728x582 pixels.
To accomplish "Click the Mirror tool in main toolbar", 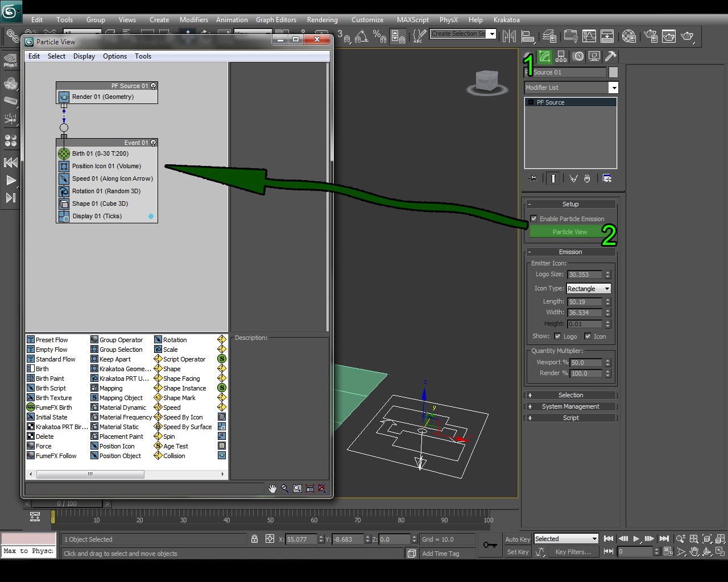I will click(509, 36).
